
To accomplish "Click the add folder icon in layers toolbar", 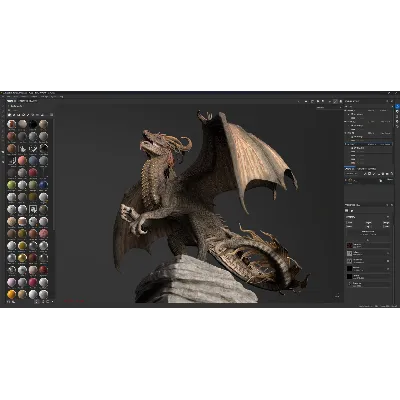I will [387, 174].
